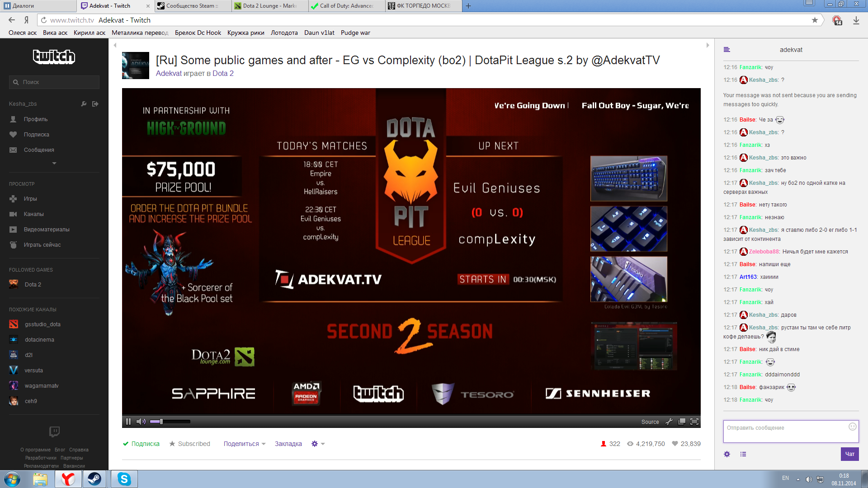Image resolution: width=868 pixels, height=488 pixels.
Task: Open Skype from the taskbar
Action: pos(124,479)
